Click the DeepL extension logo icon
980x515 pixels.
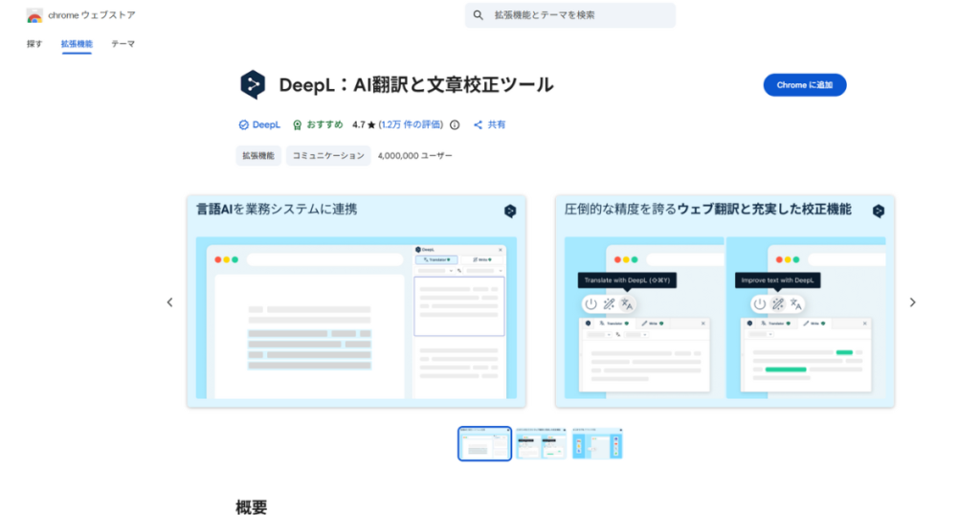pos(252,84)
